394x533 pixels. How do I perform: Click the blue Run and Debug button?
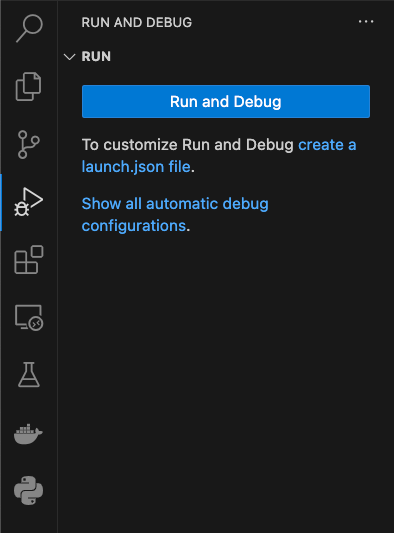pyautogui.click(x=226, y=102)
